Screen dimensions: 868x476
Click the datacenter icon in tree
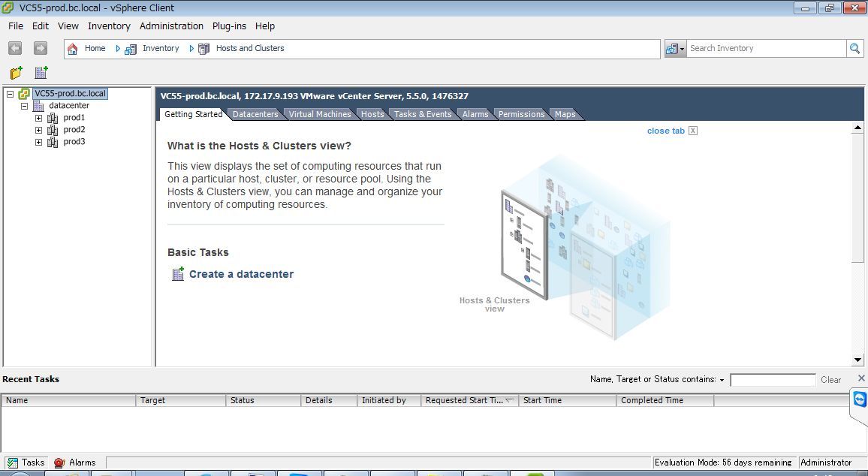[x=38, y=106]
